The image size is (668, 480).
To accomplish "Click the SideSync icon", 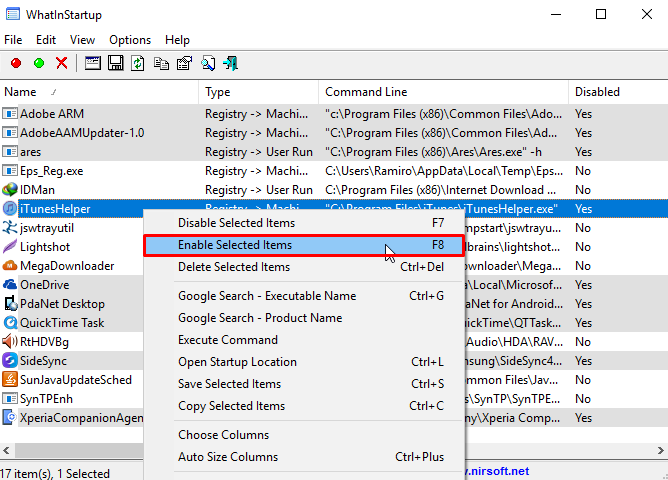I will (x=10, y=361).
